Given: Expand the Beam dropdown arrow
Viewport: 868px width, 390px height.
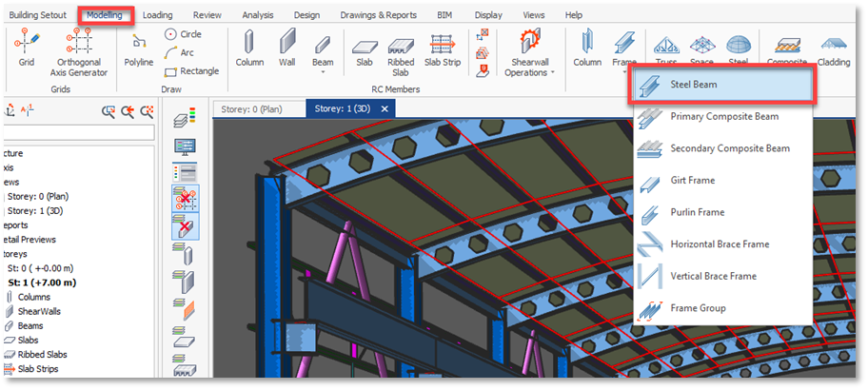Looking at the screenshot, I should click(x=323, y=72).
